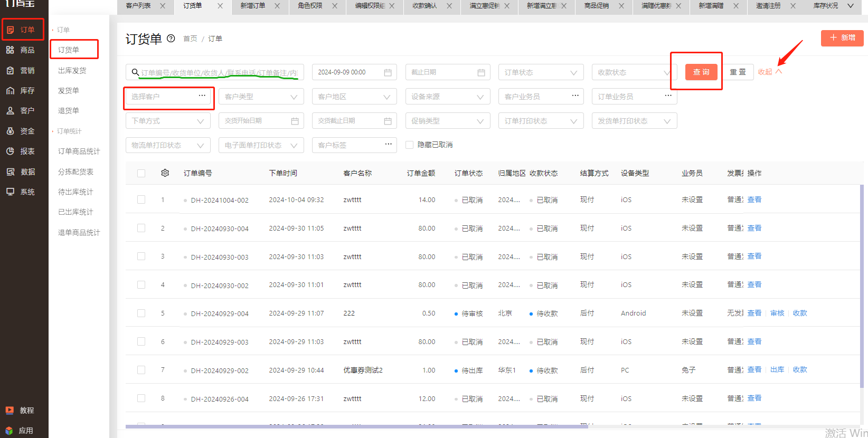Viewport: 868px width, 438px height.
Task: Click 出库 for order DH-20240929-002
Action: click(x=777, y=370)
